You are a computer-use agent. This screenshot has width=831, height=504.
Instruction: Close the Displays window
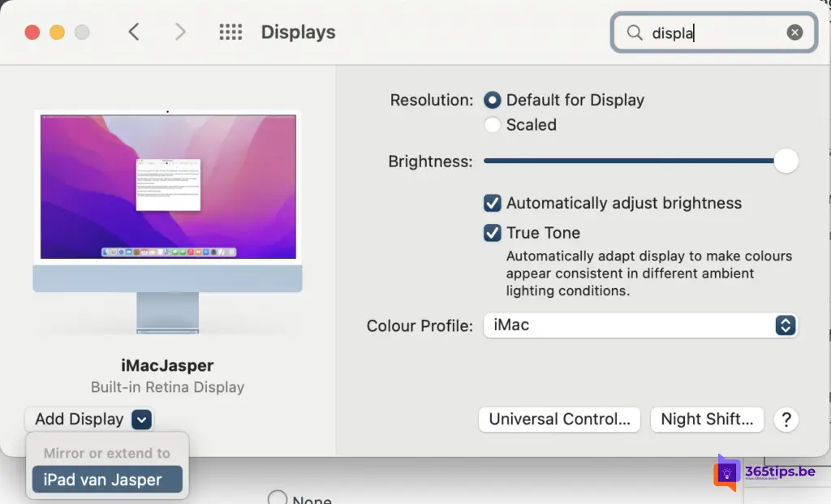pyautogui.click(x=32, y=32)
